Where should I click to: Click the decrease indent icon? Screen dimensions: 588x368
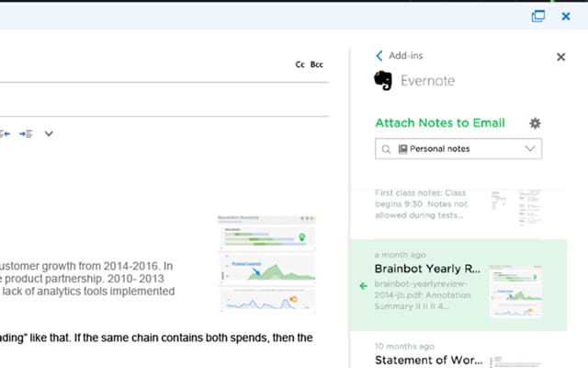[x=5, y=133]
